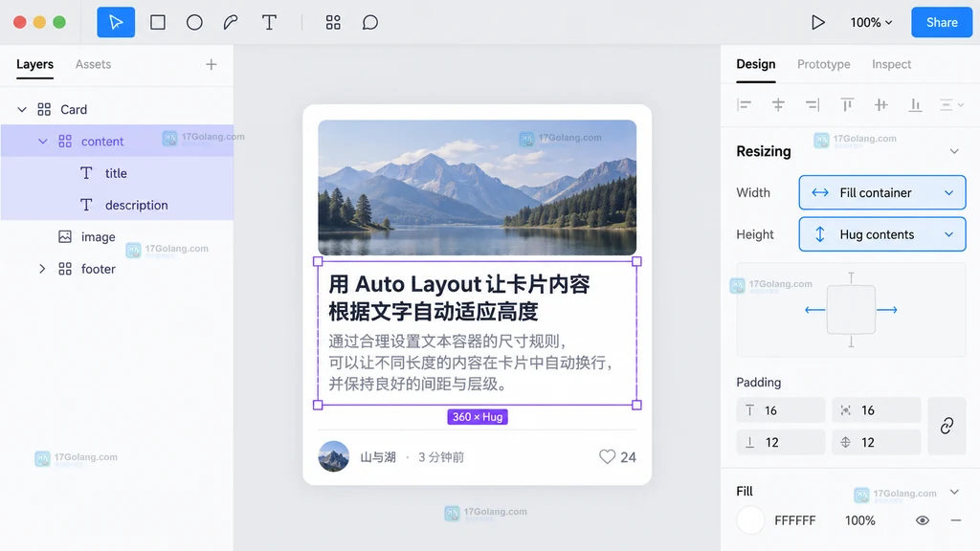
Task: Align left icon in Design panel
Action: 744,105
